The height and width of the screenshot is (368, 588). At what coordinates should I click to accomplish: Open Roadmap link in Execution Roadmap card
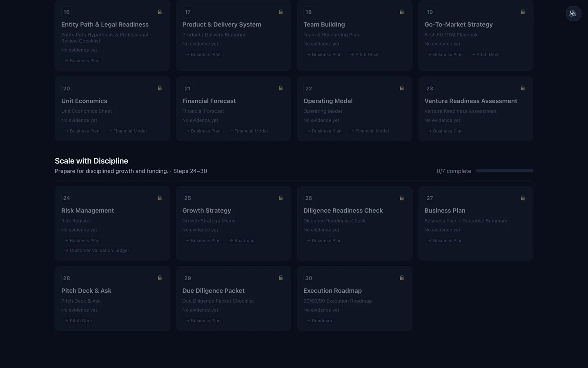(319, 321)
